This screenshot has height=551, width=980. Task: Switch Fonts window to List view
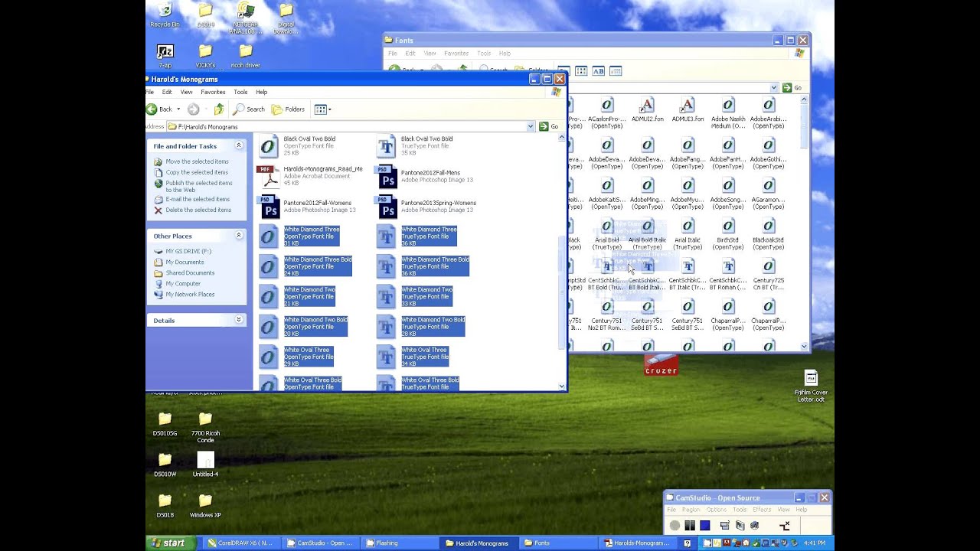pos(581,71)
